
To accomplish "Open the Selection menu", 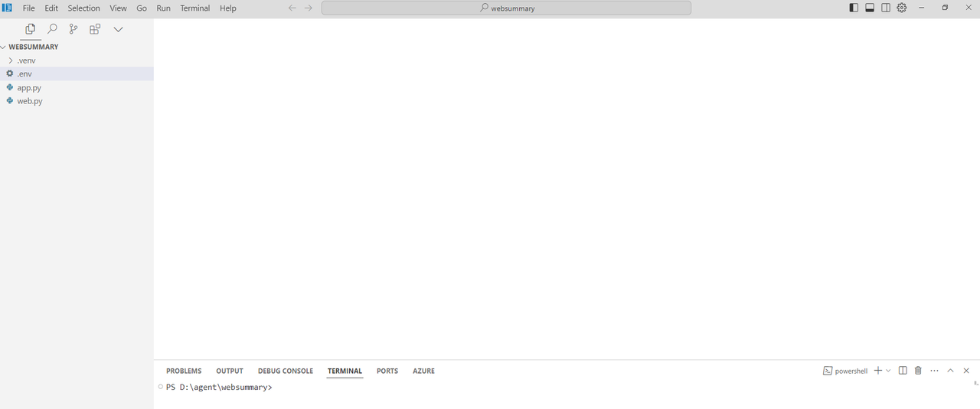I will tap(84, 8).
